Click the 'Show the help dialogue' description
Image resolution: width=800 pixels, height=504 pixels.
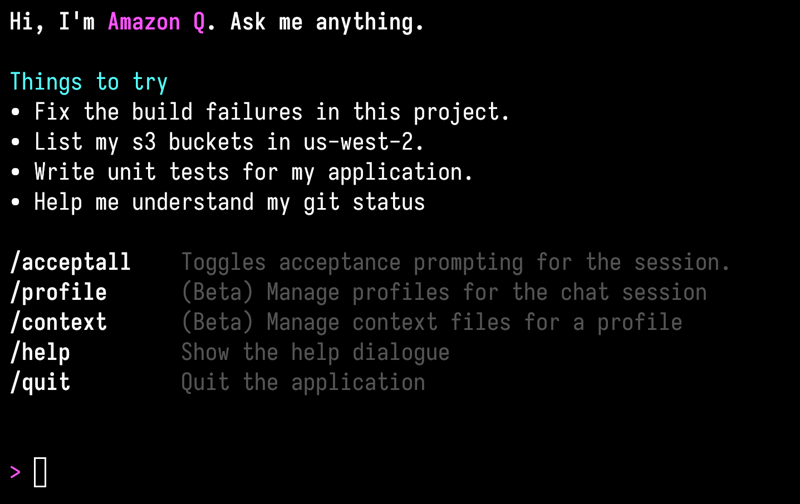(315, 352)
